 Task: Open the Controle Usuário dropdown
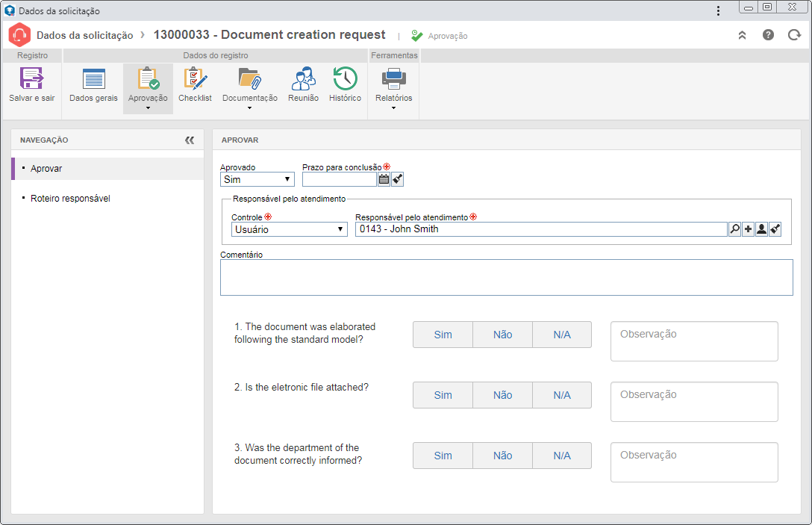[x=289, y=229]
